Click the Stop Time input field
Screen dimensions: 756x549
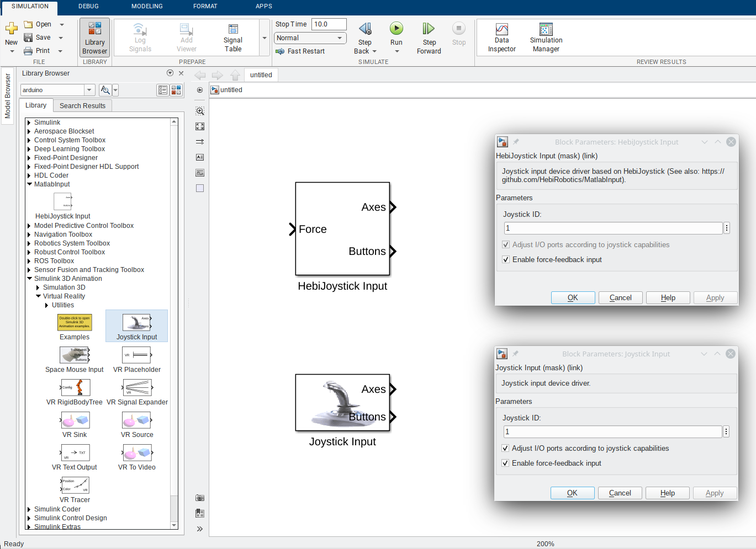coord(329,24)
